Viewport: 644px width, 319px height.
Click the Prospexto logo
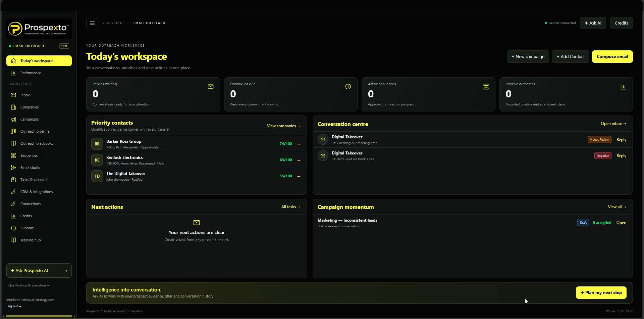pyautogui.click(x=39, y=29)
